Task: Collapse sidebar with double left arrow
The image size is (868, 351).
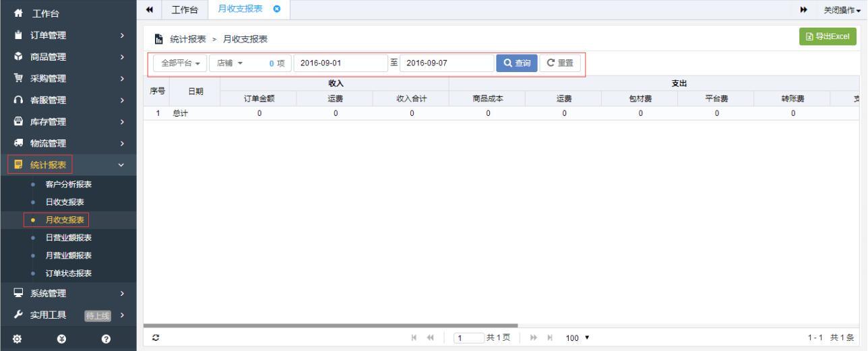Action: 150,10
